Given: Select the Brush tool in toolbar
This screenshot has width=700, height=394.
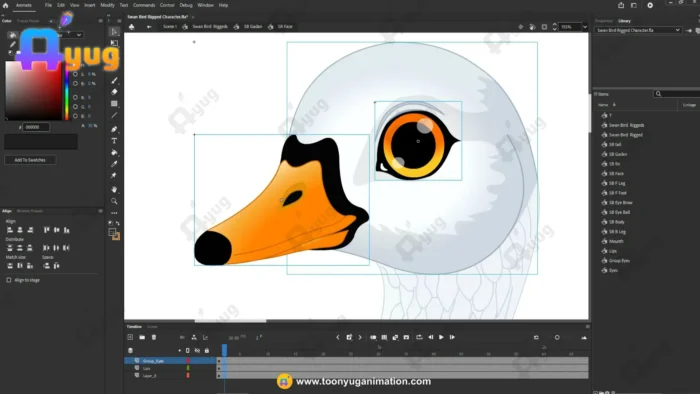Looking at the screenshot, I should point(114,81).
